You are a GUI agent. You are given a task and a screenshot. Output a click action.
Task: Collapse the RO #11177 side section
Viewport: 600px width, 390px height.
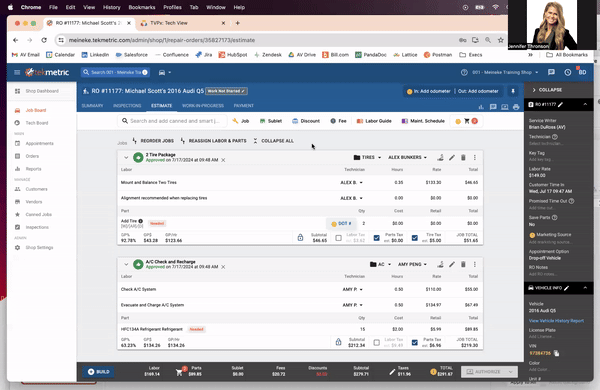point(585,104)
